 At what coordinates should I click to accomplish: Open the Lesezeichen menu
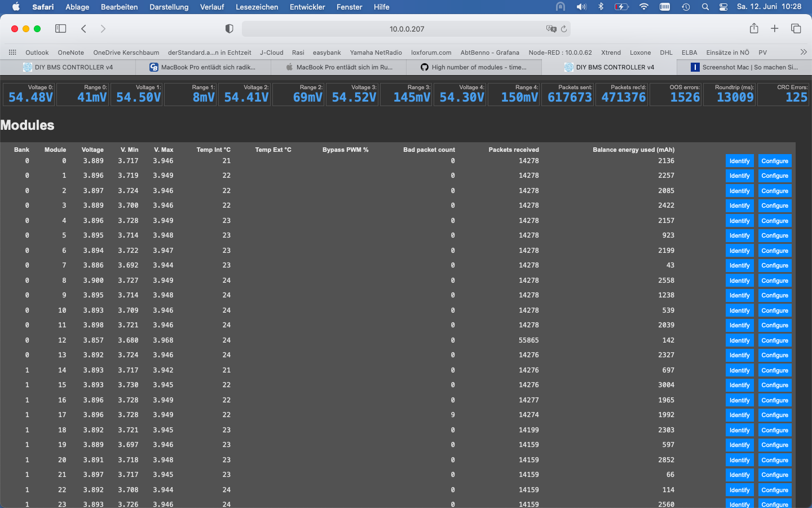tap(257, 7)
